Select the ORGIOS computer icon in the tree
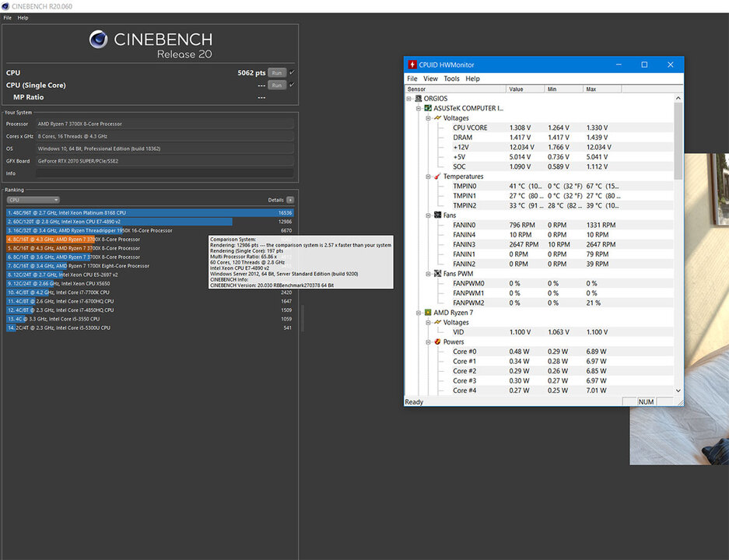729x560 pixels. point(418,99)
